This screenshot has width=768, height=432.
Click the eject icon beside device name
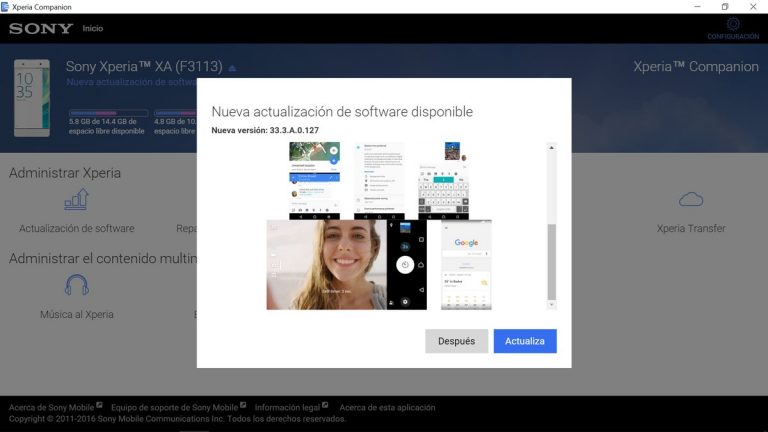232,68
